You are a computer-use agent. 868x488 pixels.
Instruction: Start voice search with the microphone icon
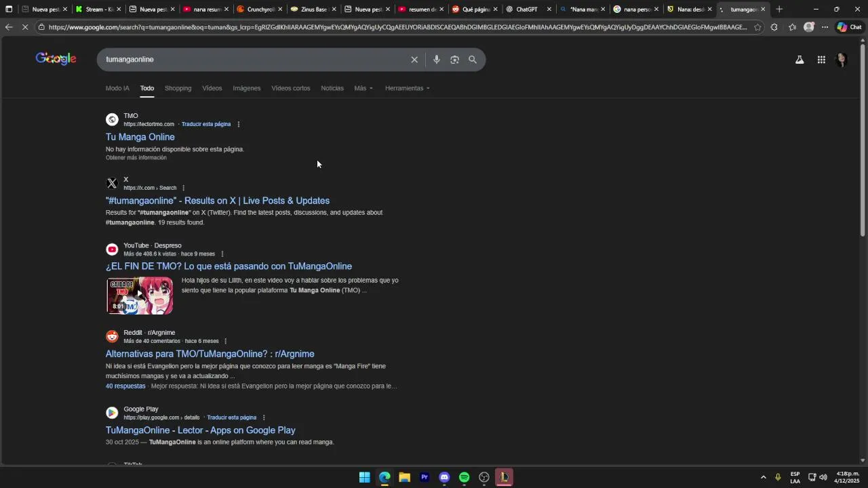pos(437,60)
